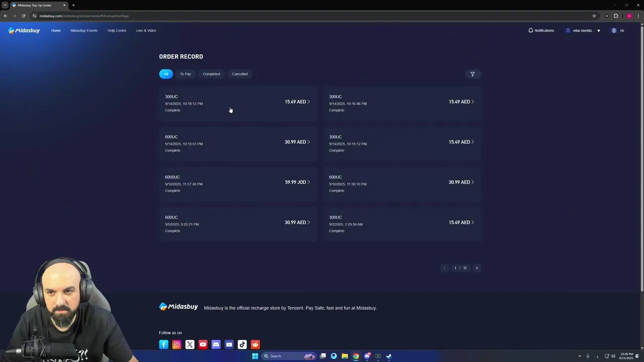
Task: Open Chrome three-dot menu
Action: click(638, 16)
